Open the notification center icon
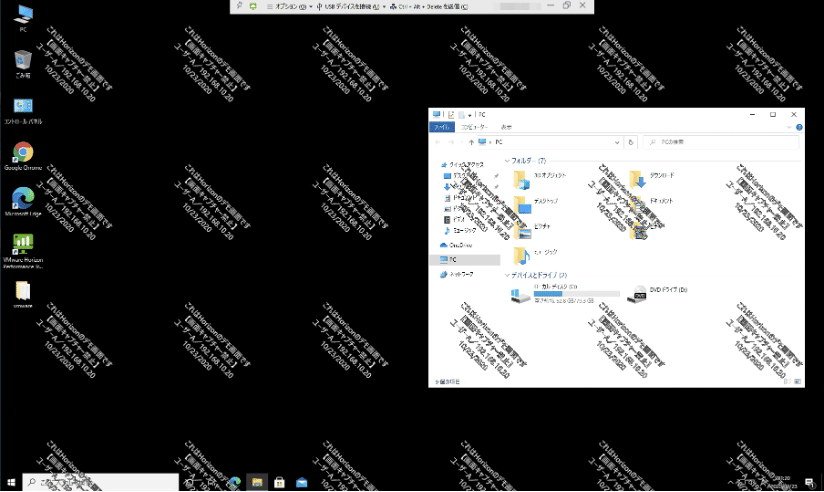824x492 pixels. (x=810, y=483)
